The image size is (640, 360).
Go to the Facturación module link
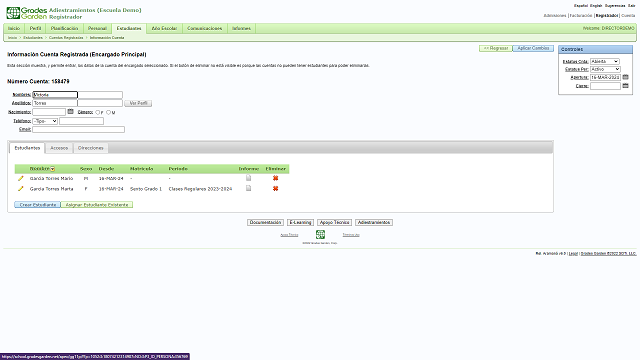(580, 16)
